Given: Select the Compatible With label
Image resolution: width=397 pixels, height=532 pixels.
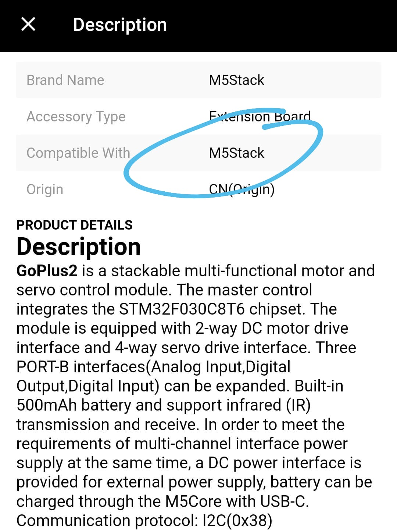Looking at the screenshot, I should 78,153.
